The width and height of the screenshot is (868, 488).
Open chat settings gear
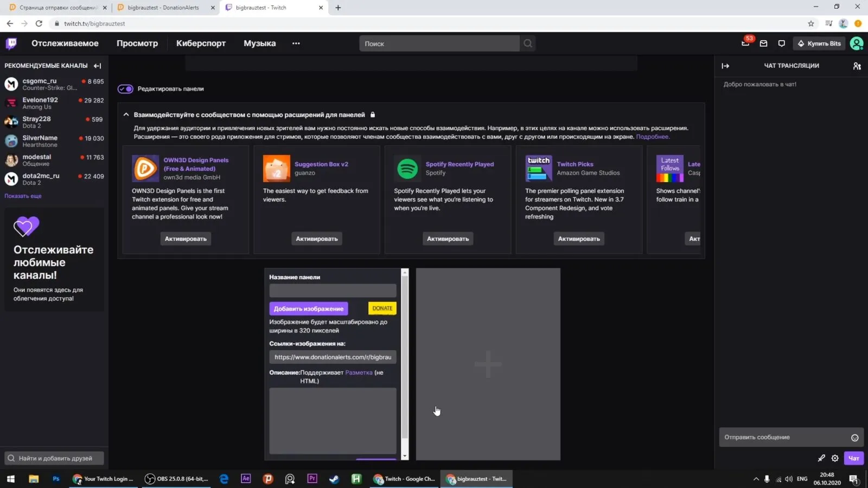(835, 458)
